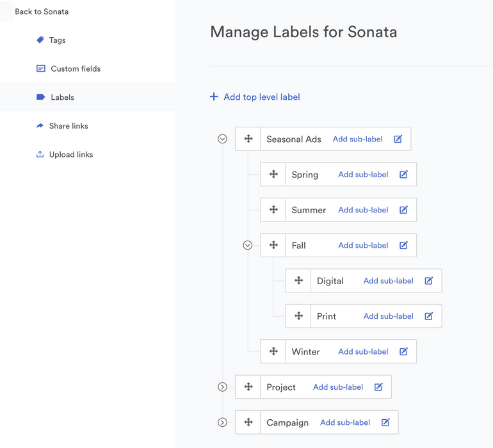
Task: Click the edit icon for Winter label
Action: 404,351
